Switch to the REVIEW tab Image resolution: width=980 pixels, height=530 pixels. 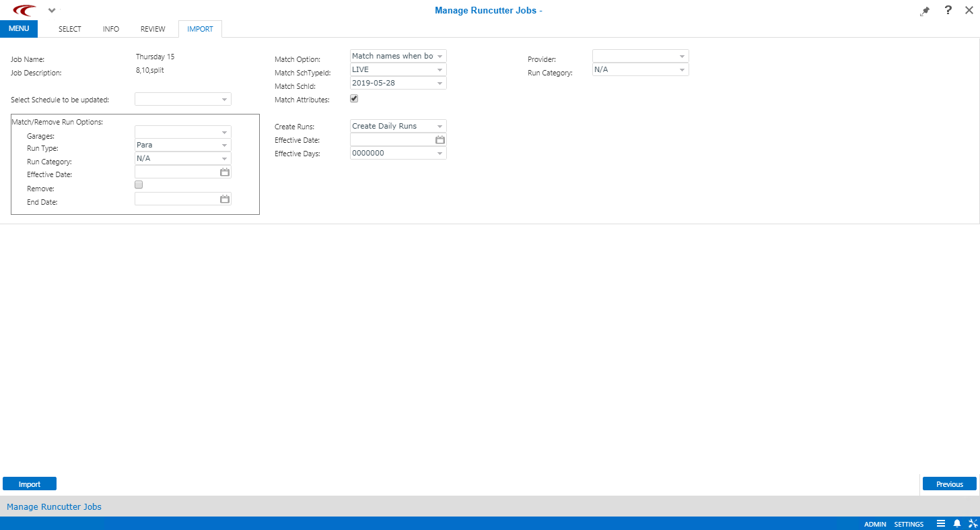click(152, 29)
